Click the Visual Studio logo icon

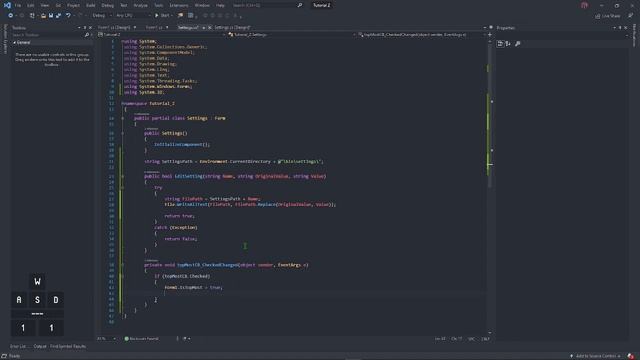pyautogui.click(x=7, y=5)
